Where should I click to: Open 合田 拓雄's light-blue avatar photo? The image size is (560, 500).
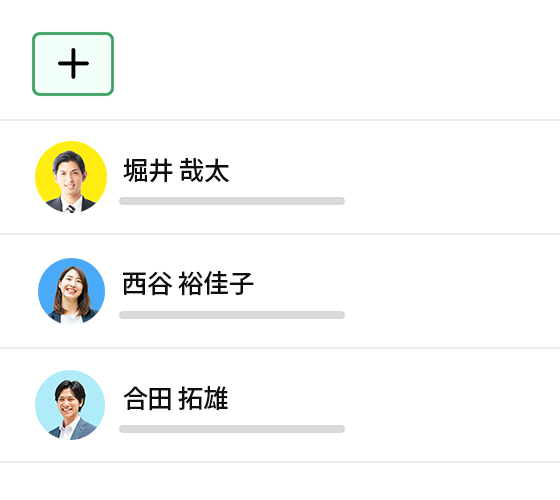click(70, 405)
